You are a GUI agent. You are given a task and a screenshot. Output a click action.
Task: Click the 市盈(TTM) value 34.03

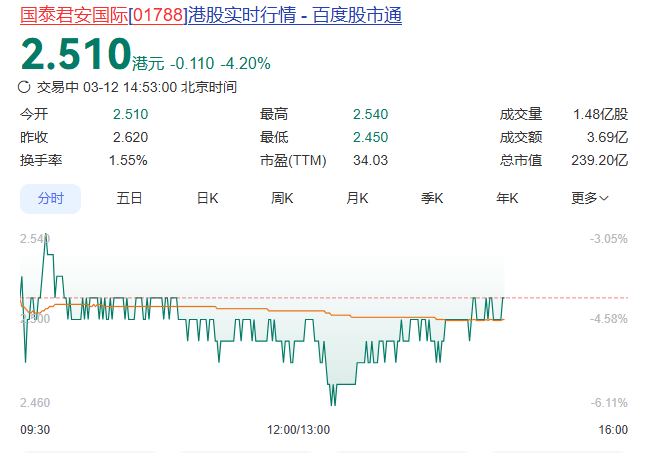click(370, 160)
